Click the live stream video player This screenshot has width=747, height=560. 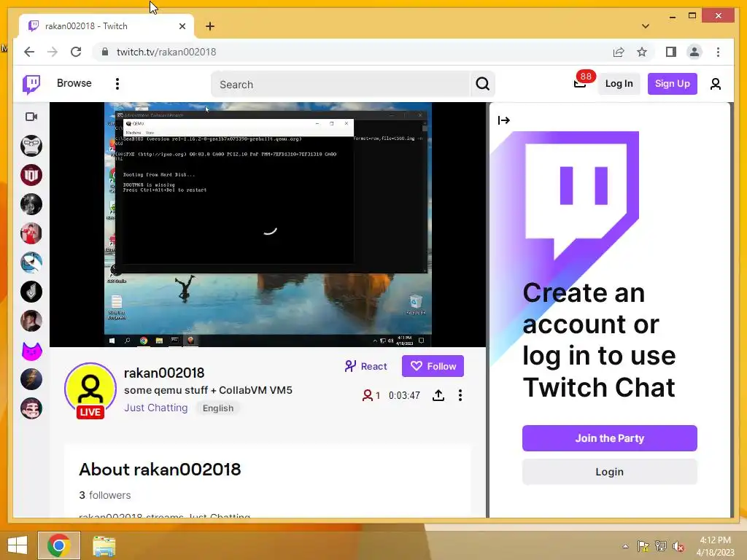[268, 225]
